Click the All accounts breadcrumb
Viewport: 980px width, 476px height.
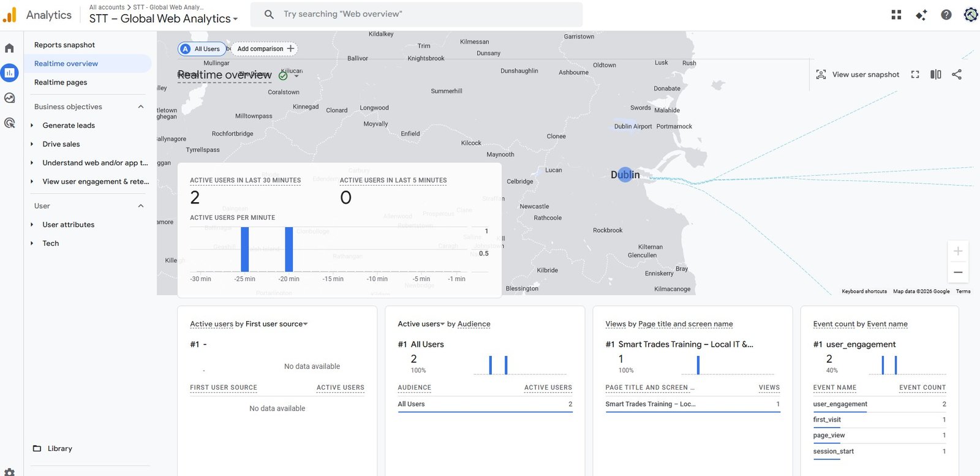pyautogui.click(x=107, y=7)
